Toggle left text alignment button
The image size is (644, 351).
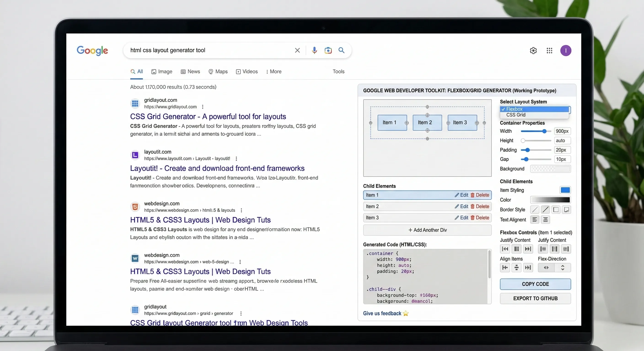[534, 220]
